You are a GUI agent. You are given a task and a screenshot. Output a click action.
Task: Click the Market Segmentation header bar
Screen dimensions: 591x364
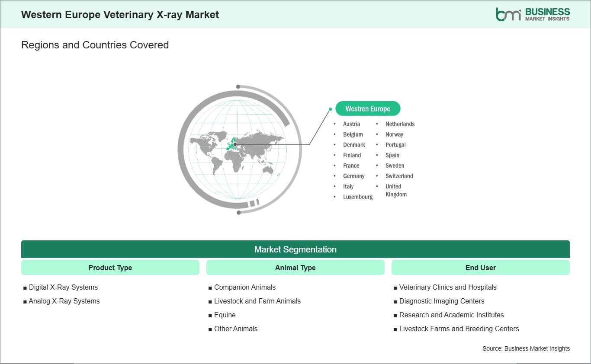(x=295, y=249)
